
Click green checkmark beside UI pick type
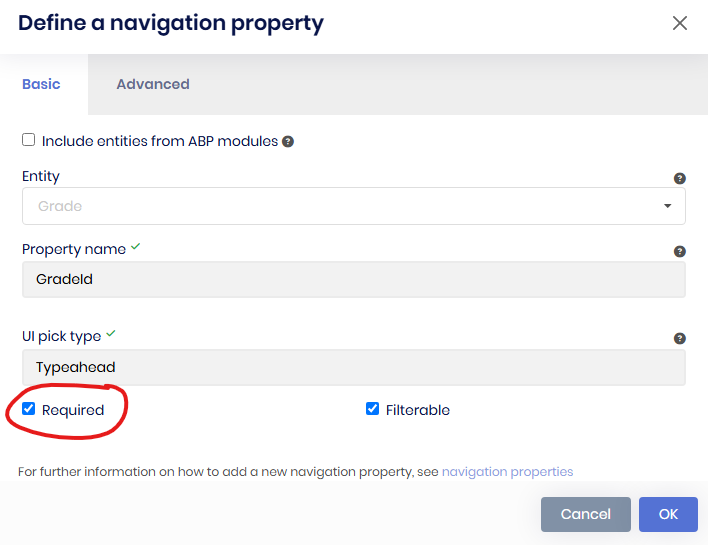click(111, 334)
